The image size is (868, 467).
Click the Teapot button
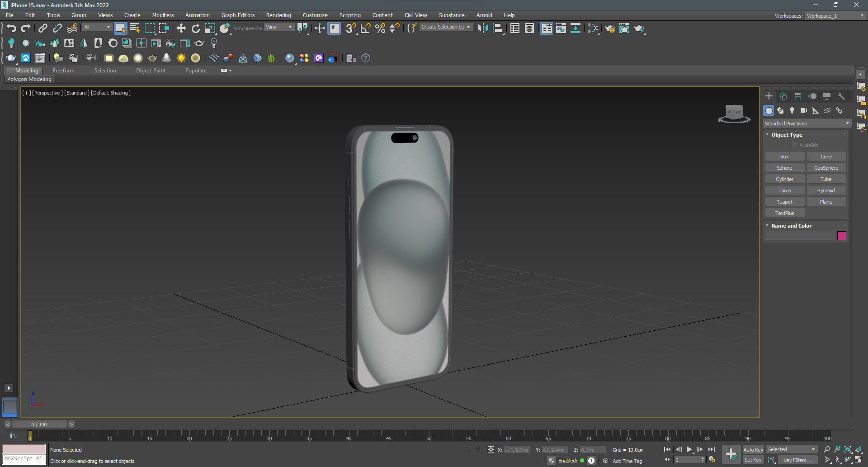coord(784,202)
